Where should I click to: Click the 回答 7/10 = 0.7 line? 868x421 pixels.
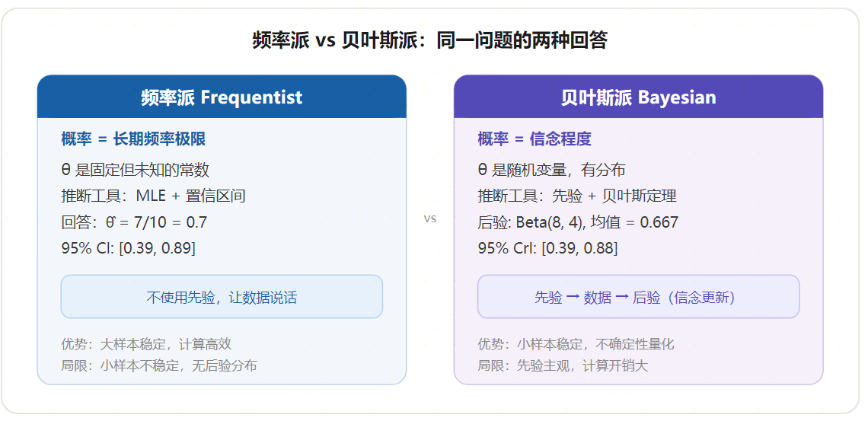click(x=134, y=222)
